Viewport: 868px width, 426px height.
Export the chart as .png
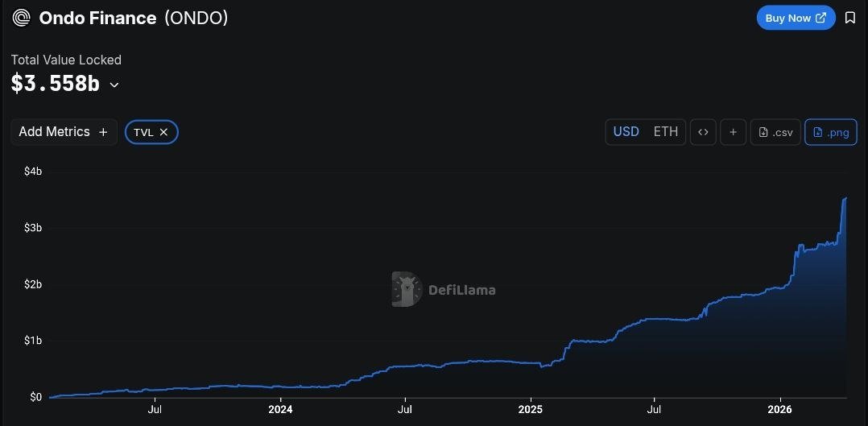coord(831,132)
